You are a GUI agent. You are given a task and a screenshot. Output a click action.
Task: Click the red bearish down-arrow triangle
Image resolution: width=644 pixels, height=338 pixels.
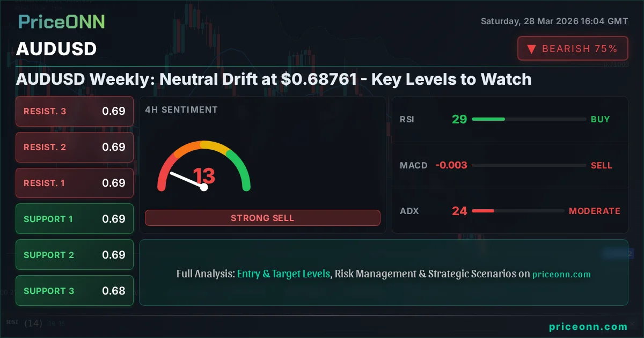coord(531,48)
